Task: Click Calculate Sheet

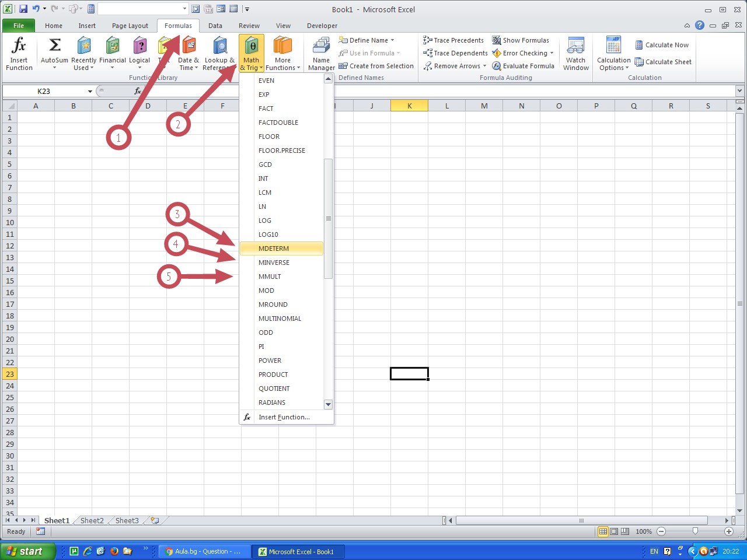Action: [663, 62]
